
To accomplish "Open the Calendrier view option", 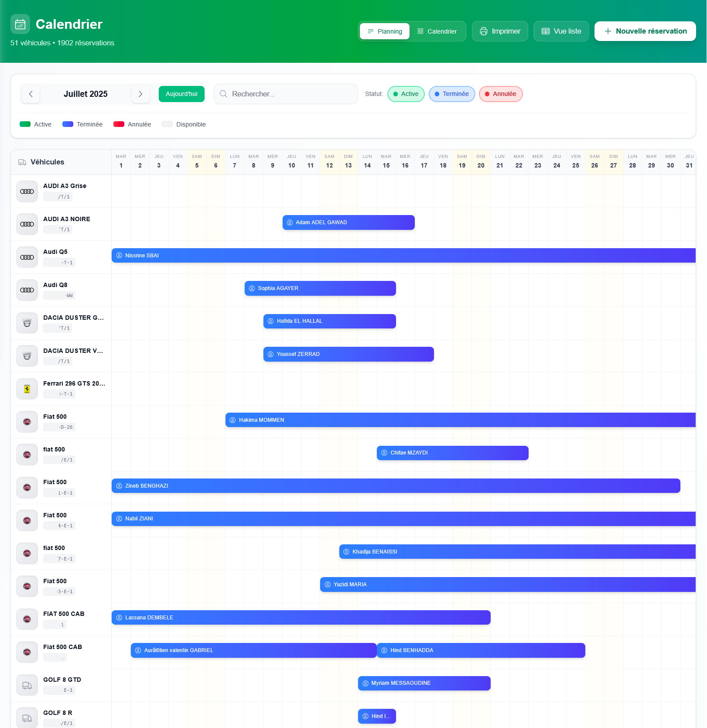I will pos(438,31).
